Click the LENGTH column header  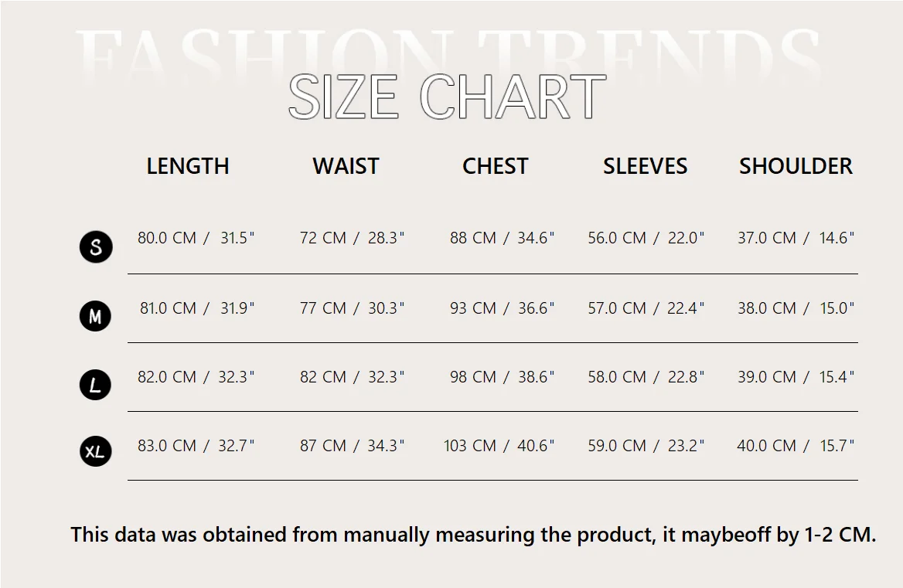(188, 166)
